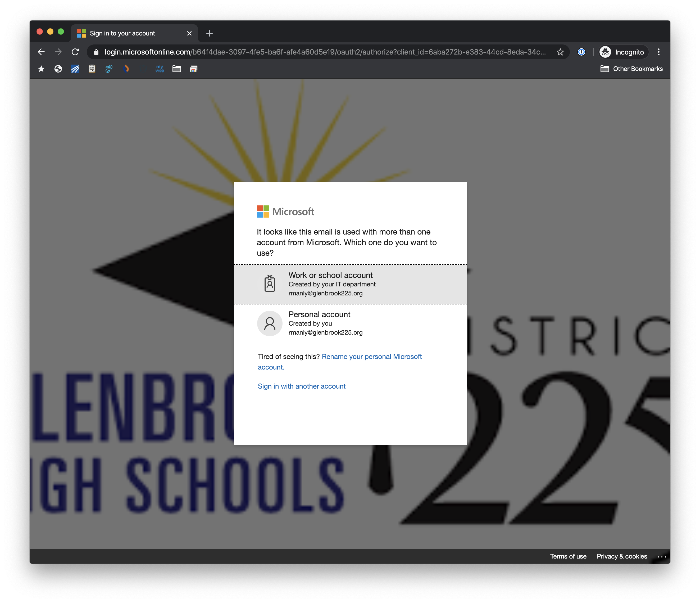Open the Chrome three-dot menu

coord(658,52)
